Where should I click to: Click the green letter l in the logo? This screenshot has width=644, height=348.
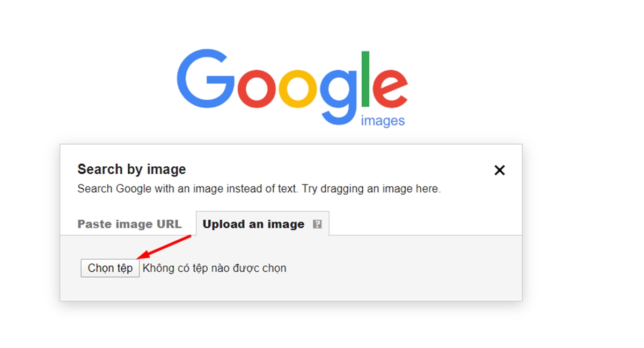coord(367,80)
